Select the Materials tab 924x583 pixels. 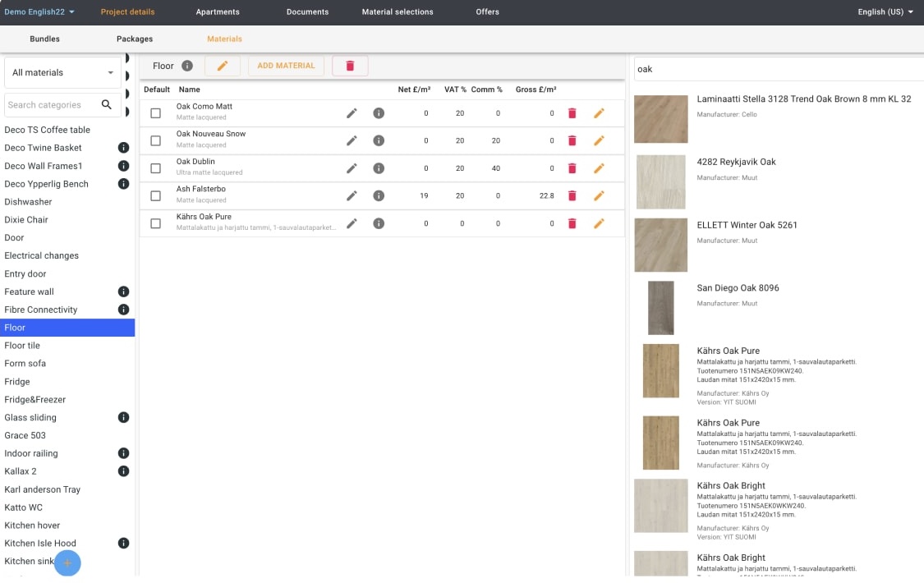click(x=224, y=39)
